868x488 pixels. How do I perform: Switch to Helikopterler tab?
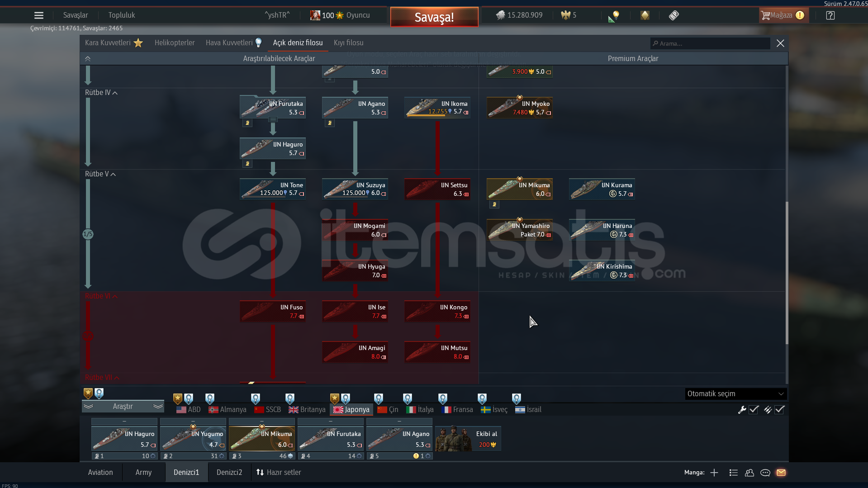pos(175,43)
